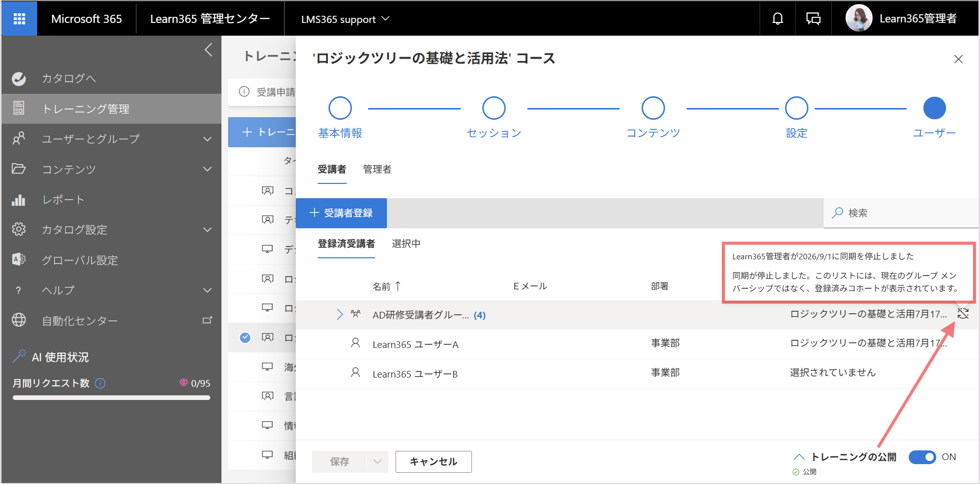Click the ユーザーとグループ people icon
This screenshot has width=980, height=484.
tap(19, 139)
